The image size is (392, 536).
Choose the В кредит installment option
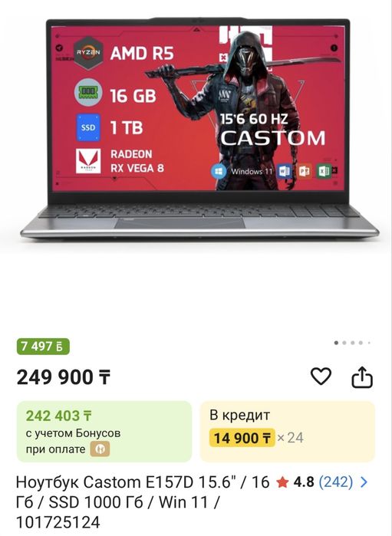pyautogui.click(x=288, y=432)
